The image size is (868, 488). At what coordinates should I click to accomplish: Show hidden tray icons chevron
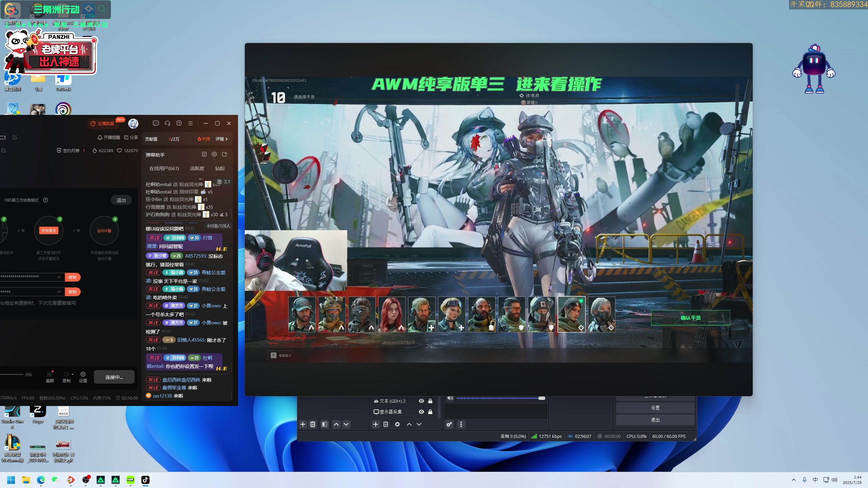tap(793, 480)
